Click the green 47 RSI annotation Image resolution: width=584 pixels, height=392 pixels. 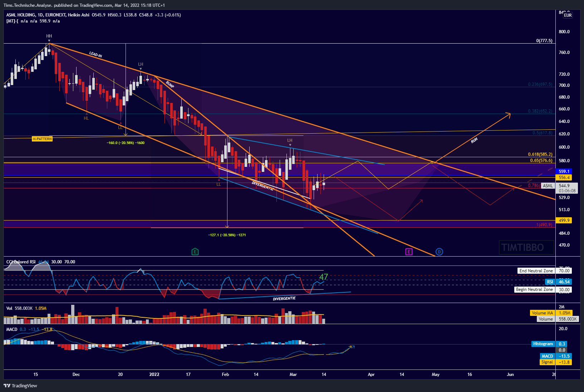pos(323,277)
